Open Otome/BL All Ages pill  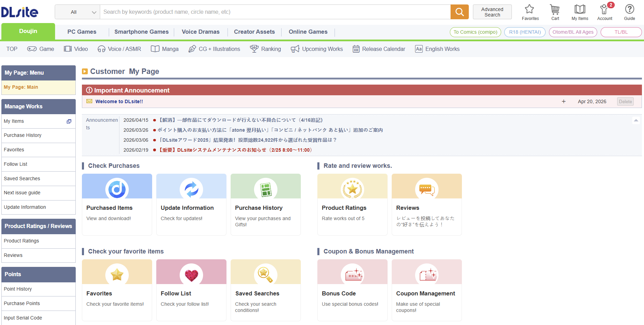pos(573,32)
